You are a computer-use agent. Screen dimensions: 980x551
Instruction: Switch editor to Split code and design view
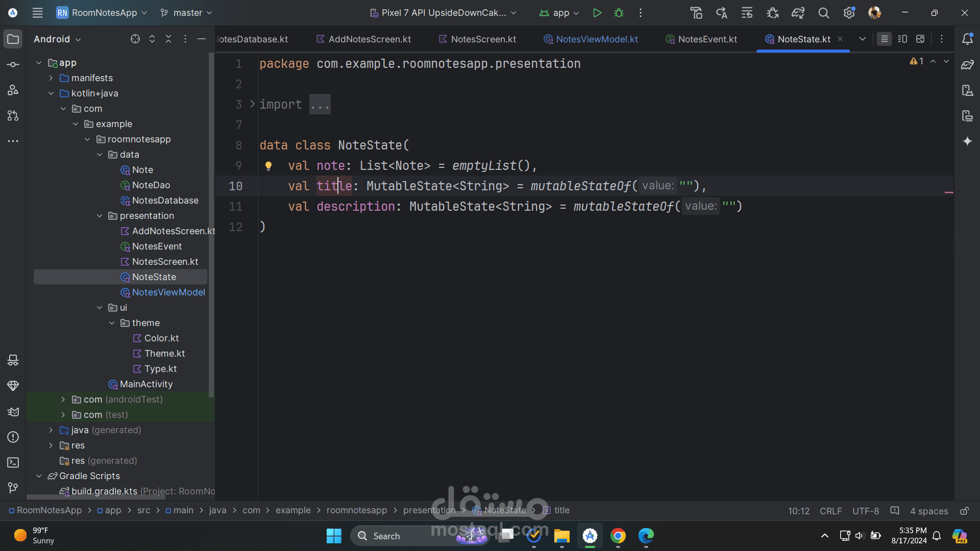(x=902, y=39)
